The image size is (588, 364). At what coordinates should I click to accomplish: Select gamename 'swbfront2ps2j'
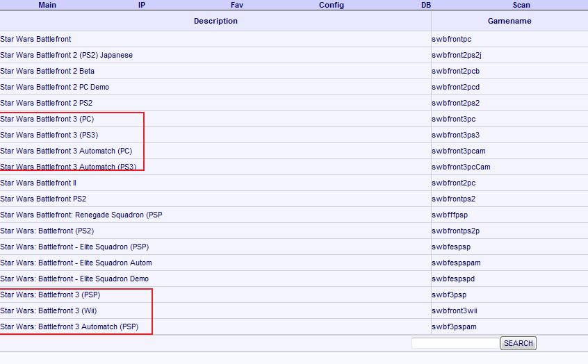[457, 55]
